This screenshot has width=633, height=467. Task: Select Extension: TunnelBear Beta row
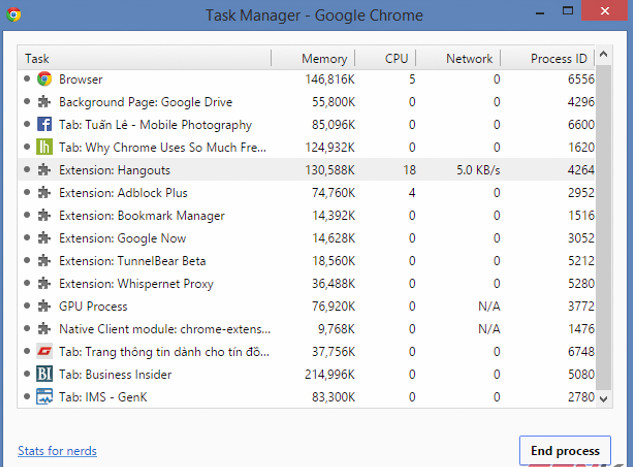point(307,261)
